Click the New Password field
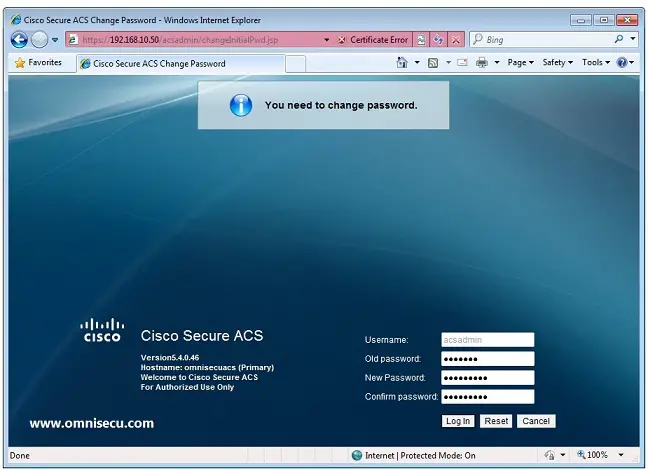The height and width of the screenshot is (469, 648). point(488,378)
